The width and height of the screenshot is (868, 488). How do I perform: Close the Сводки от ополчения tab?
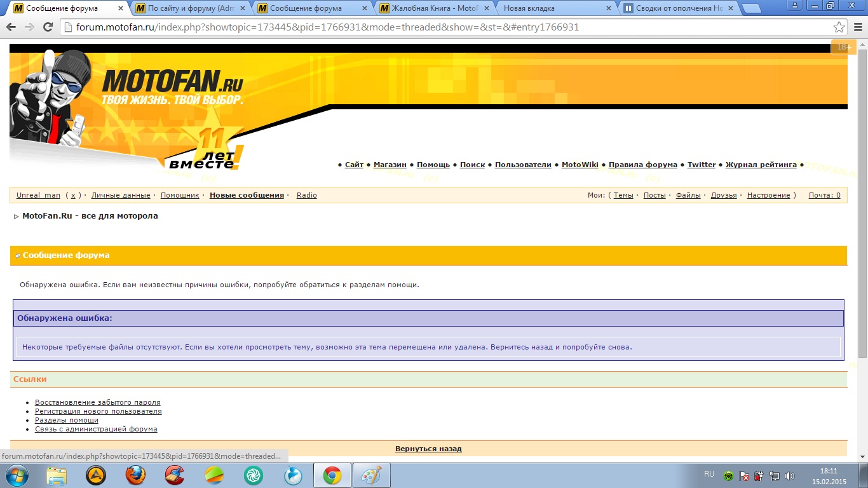[731, 8]
